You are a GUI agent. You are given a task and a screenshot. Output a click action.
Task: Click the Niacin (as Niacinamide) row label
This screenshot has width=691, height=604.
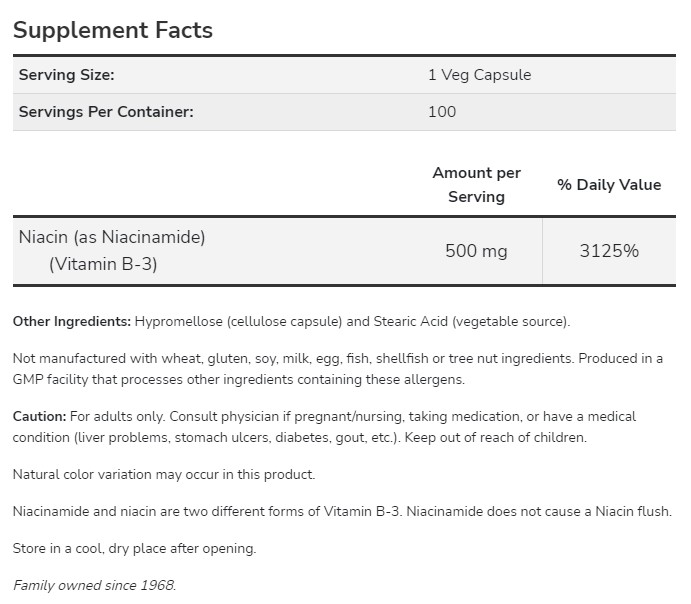(112, 238)
